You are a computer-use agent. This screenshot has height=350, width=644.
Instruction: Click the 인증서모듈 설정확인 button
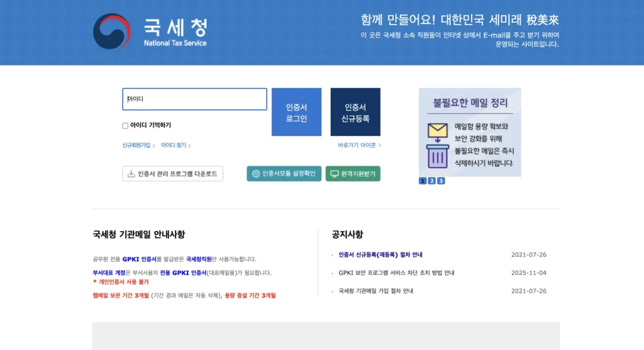point(284,174)
